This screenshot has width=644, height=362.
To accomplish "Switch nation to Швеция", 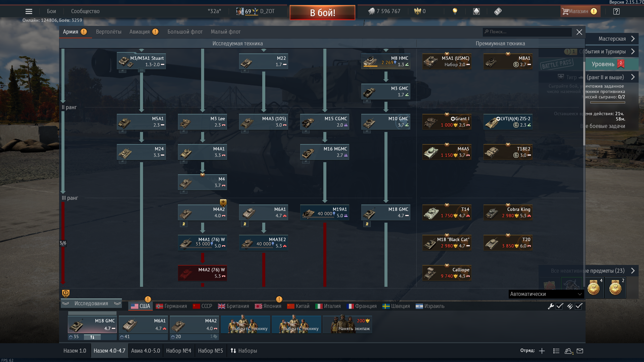I will tap(396, 306).
